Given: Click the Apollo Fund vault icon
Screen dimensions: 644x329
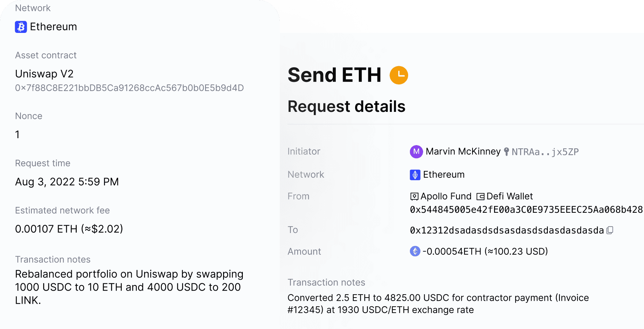Looking at the screenshot, I should coord(414,196).
